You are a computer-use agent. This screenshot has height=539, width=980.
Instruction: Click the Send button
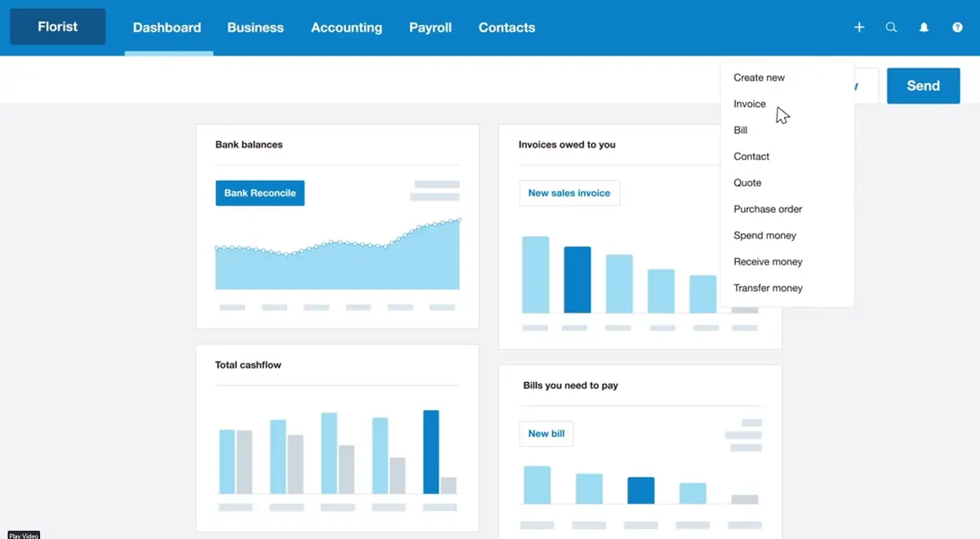click(923, 85)
